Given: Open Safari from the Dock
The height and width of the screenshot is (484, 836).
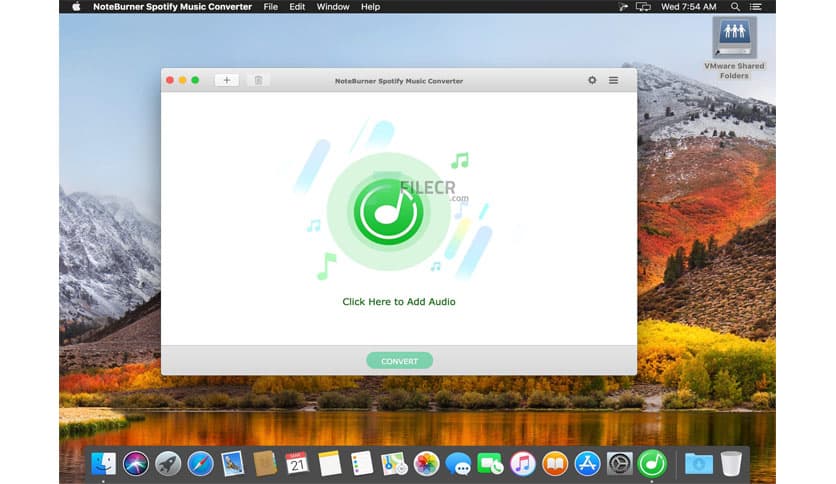Looking at the screenshot, I should coord(200,464).
